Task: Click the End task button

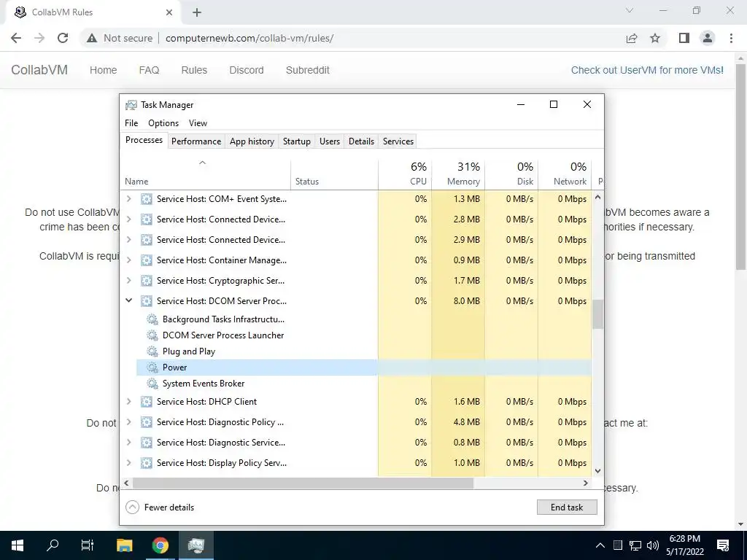Action: 567,507
